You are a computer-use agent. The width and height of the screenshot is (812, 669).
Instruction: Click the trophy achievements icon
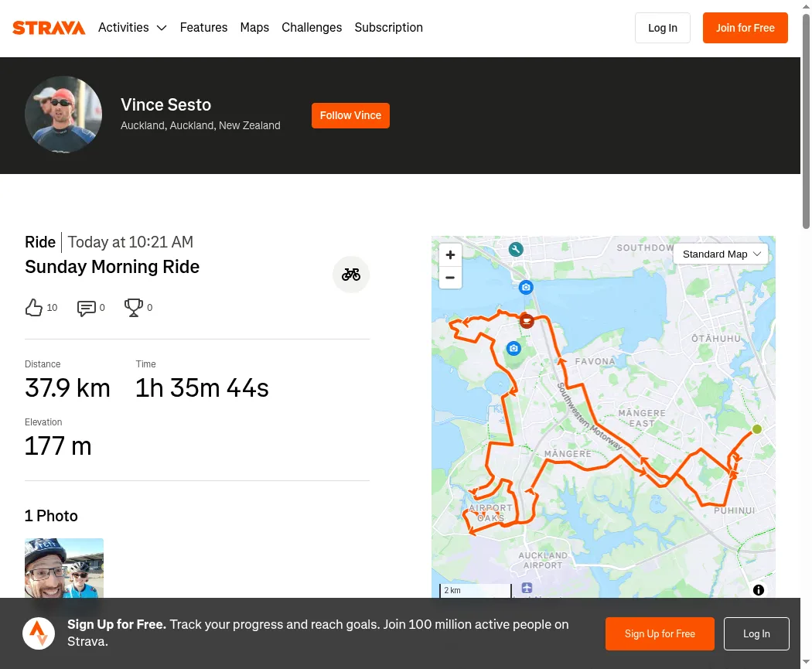click(134, 308)
